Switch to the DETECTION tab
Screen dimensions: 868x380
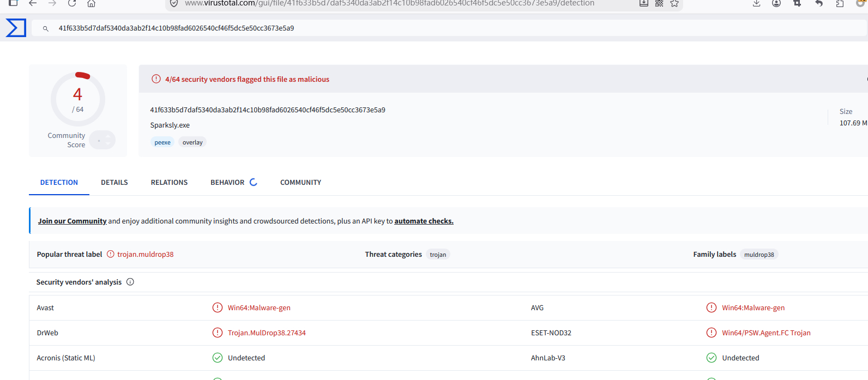click(x=59, y=183)
